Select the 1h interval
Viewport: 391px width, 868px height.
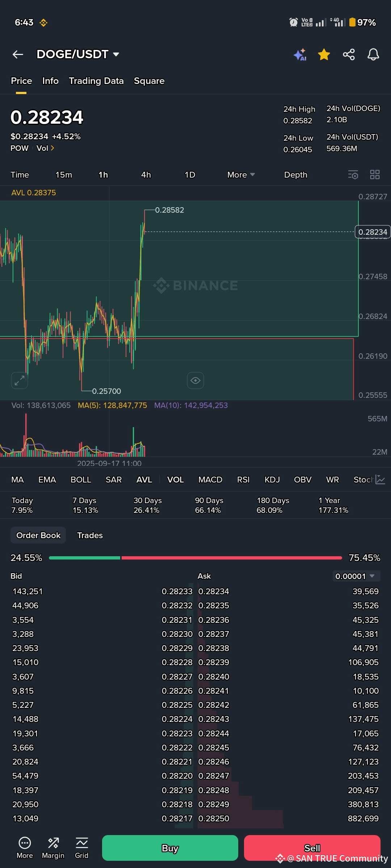click(x=103, y=175)
